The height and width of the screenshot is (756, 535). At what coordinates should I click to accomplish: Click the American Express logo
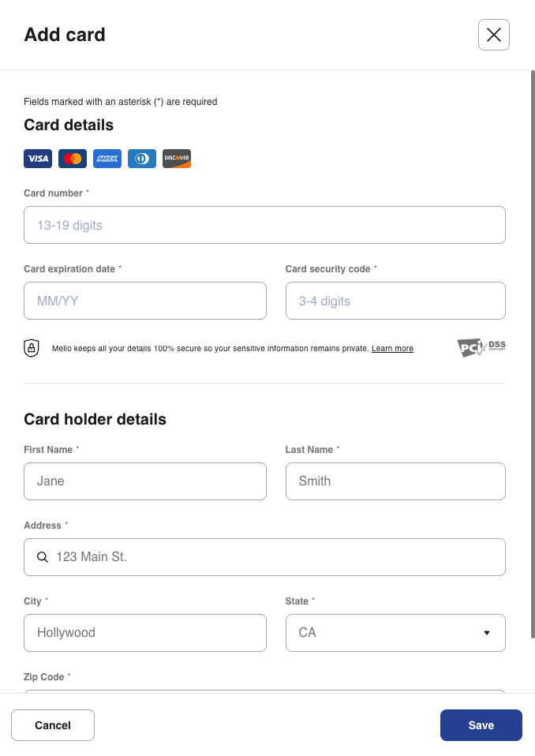(x=107, y=159)
